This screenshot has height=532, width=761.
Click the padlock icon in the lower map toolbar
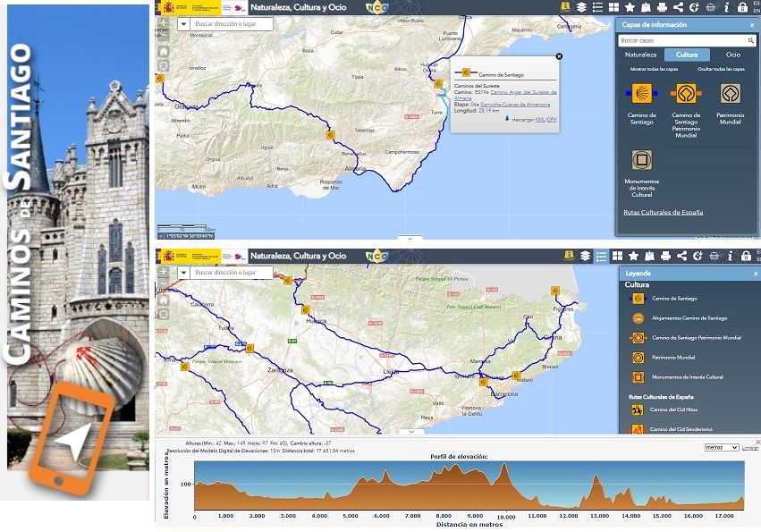(x=746, y=256)
